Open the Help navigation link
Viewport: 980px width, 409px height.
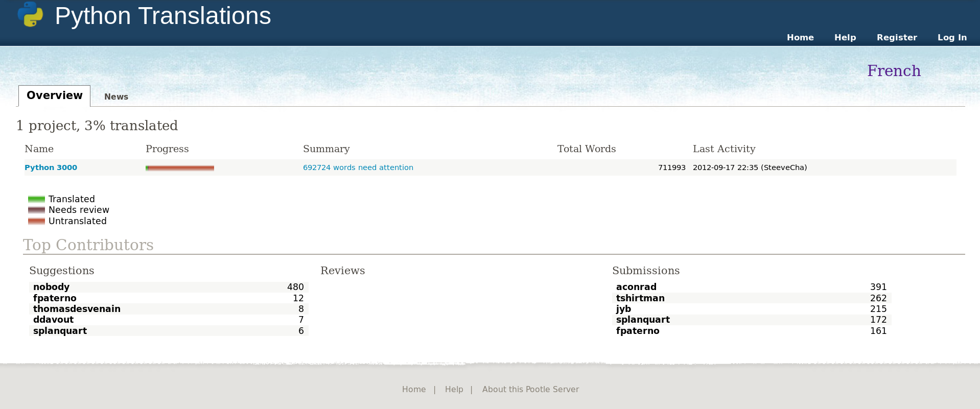click(x=845, y=37)
